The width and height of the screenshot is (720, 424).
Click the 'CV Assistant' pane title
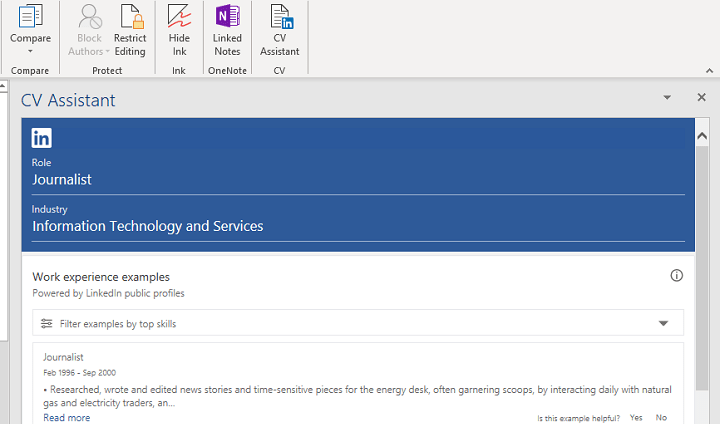pyautogui.click(x=68, y=100)
